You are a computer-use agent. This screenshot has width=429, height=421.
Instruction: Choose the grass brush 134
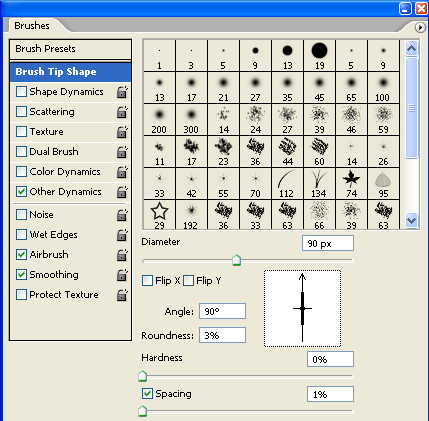319,184
